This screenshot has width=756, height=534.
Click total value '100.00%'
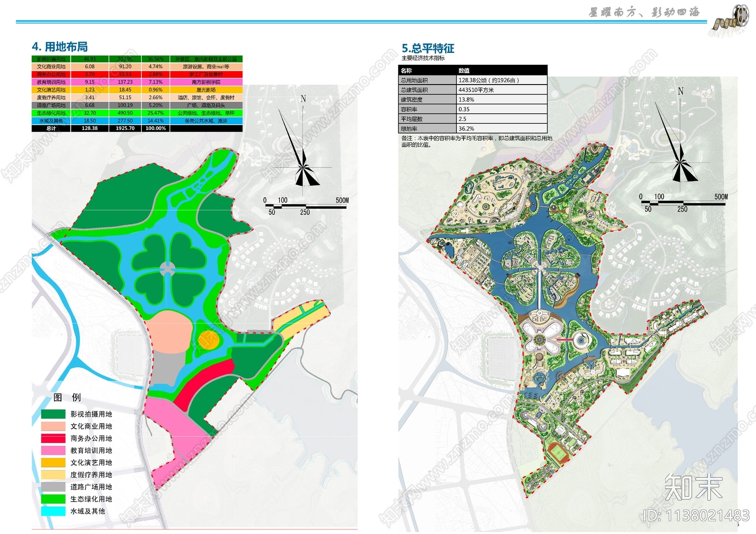[x=155, y=128]
